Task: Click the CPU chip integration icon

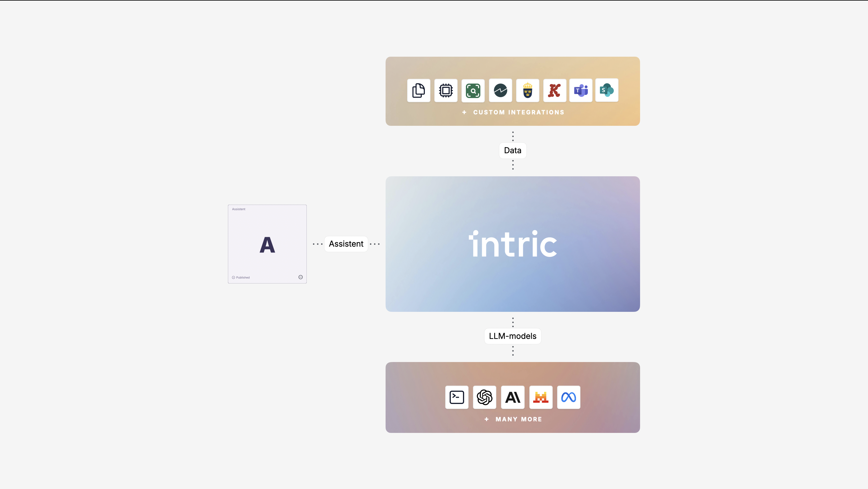Action: point(446,90)
